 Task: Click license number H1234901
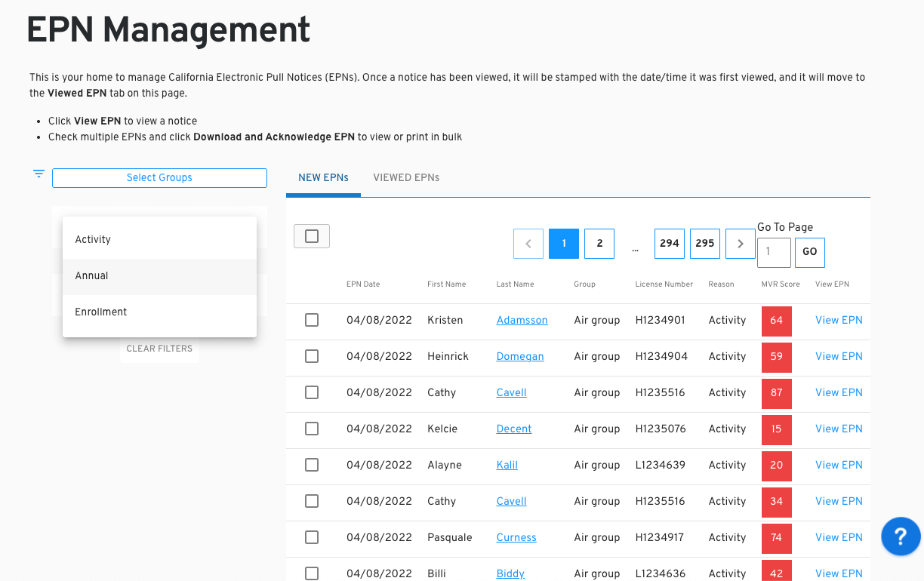click(x=661, y=320)
